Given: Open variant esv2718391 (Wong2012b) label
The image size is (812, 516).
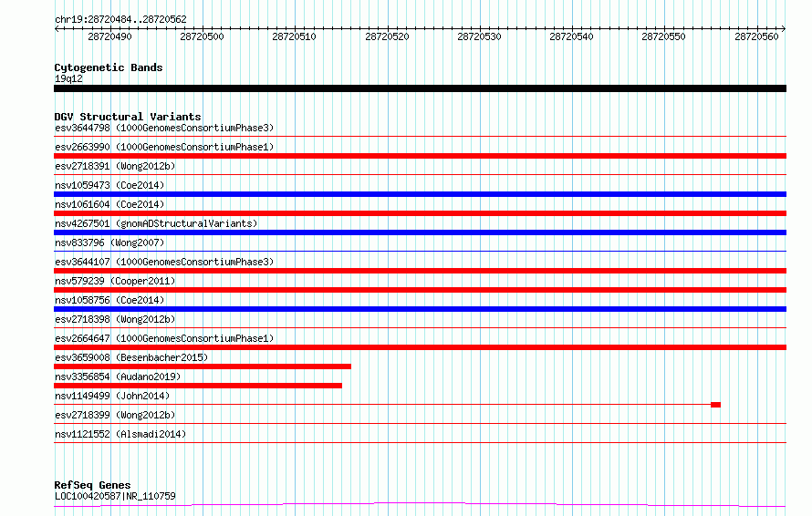Looking at the screenshot, I should (115, 166).
